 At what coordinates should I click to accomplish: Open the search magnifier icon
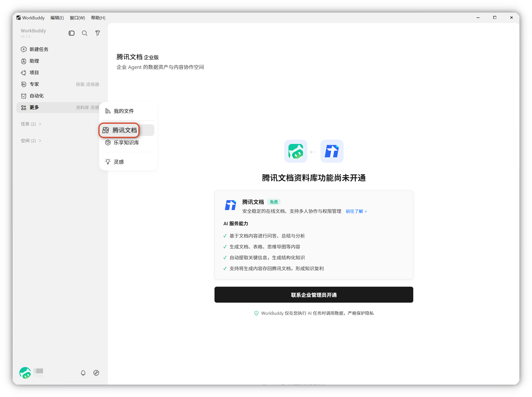[x=85, y=33]
